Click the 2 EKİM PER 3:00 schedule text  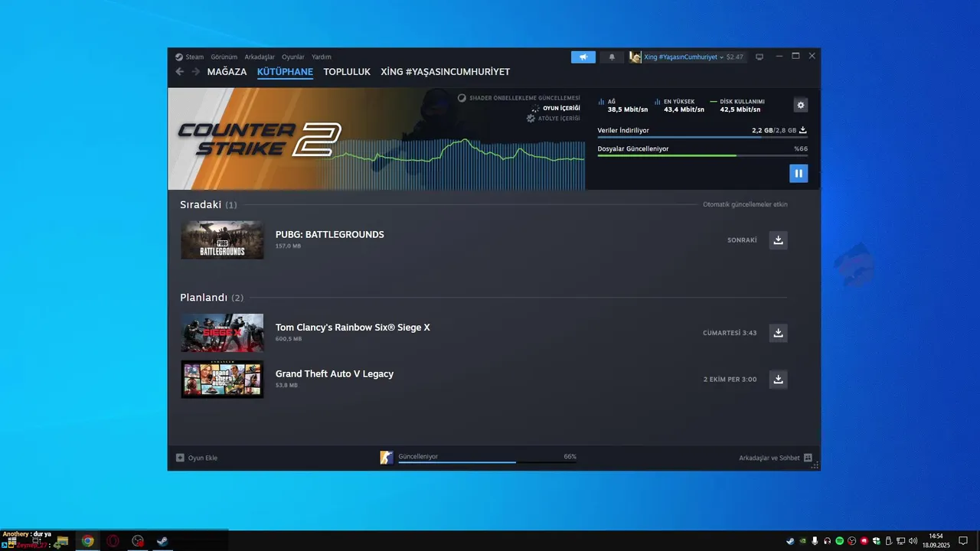point(730,380)
